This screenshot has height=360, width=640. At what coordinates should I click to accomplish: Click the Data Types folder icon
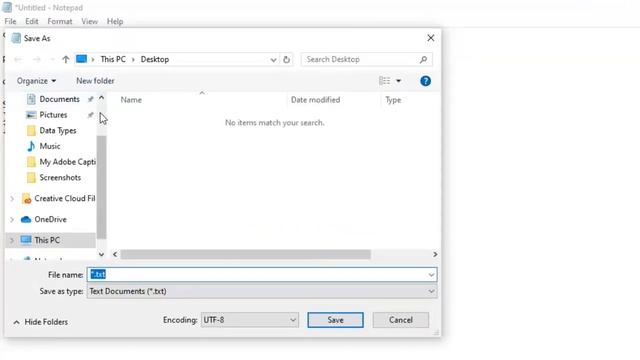(x=31, y=131)
